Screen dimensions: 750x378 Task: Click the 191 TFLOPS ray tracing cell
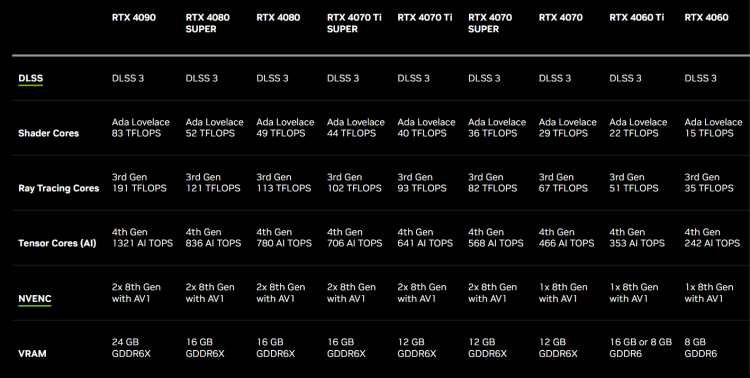point(139,189)
